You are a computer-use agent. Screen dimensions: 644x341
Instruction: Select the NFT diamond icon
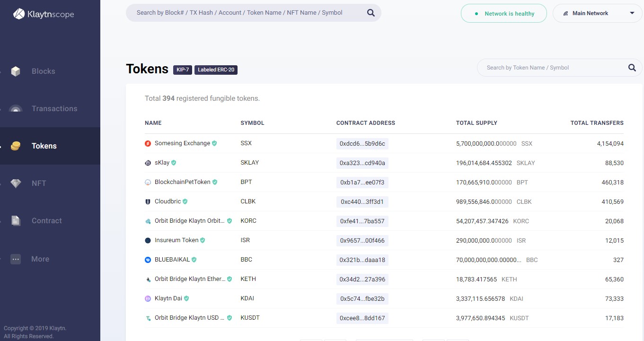pyautogui.click(x=16, y=184)
